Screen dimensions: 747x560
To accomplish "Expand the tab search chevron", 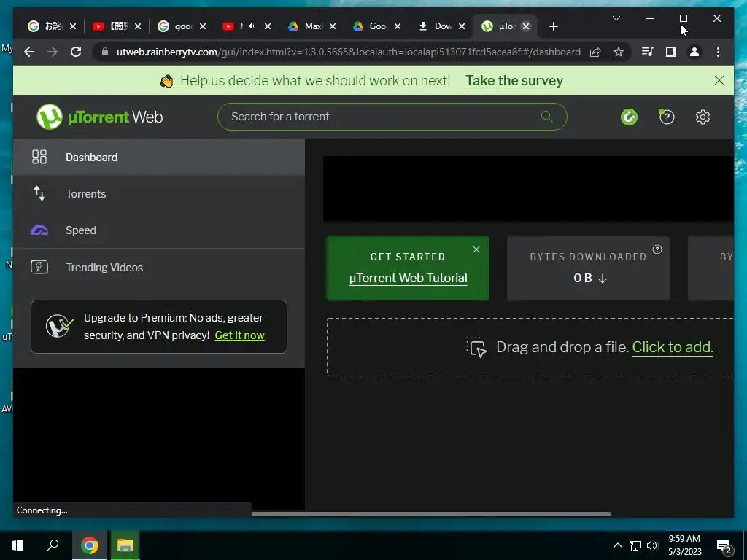I will [x=616, y=18].
